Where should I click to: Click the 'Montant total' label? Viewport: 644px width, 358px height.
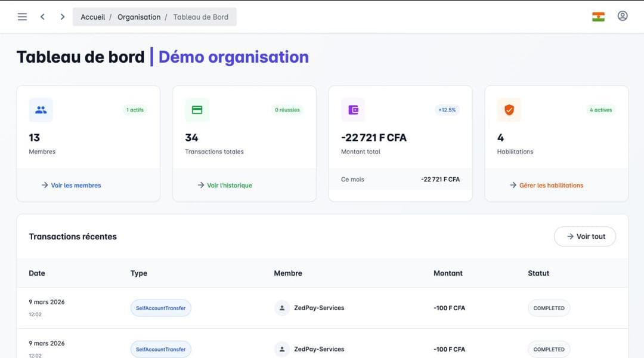pyautogui.click(x=361, y=152)
